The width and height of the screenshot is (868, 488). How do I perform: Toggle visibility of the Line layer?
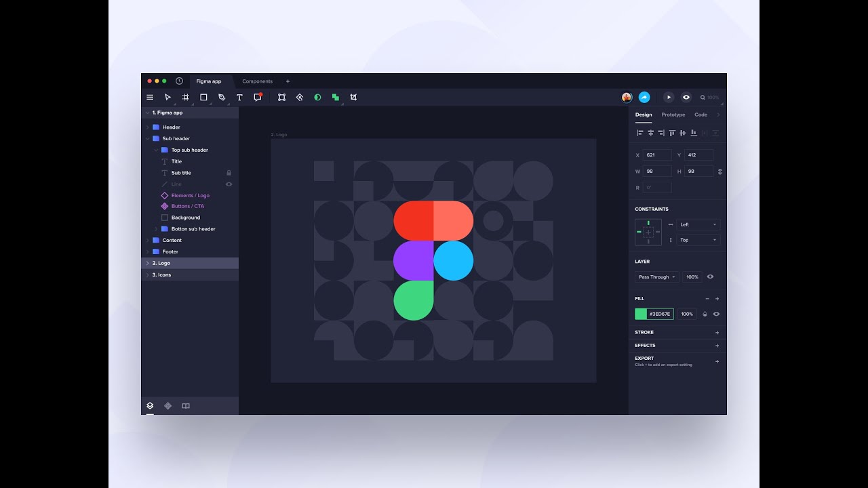point(229,184)
